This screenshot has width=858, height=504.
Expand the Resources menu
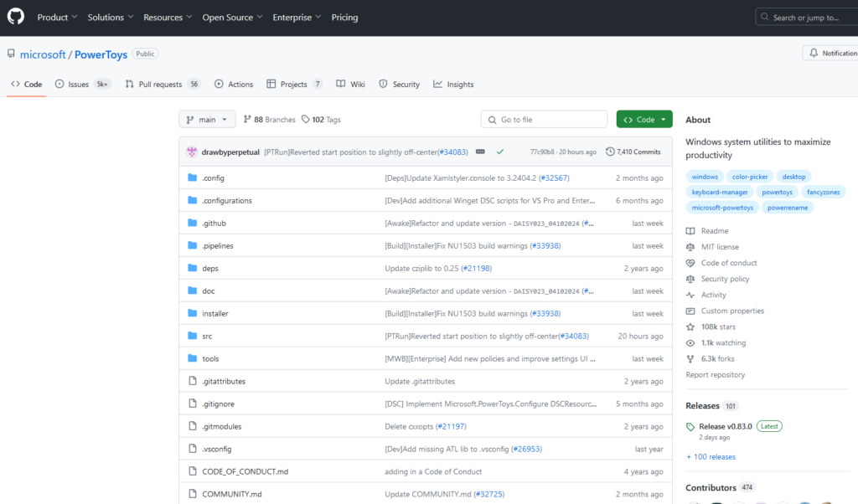click(x=168, y=18)
